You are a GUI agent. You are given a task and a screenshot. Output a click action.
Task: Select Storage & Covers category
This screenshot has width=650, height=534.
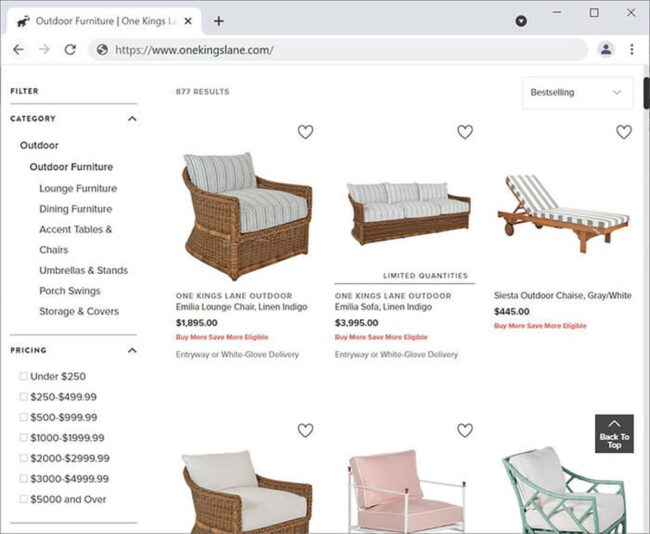79,311
